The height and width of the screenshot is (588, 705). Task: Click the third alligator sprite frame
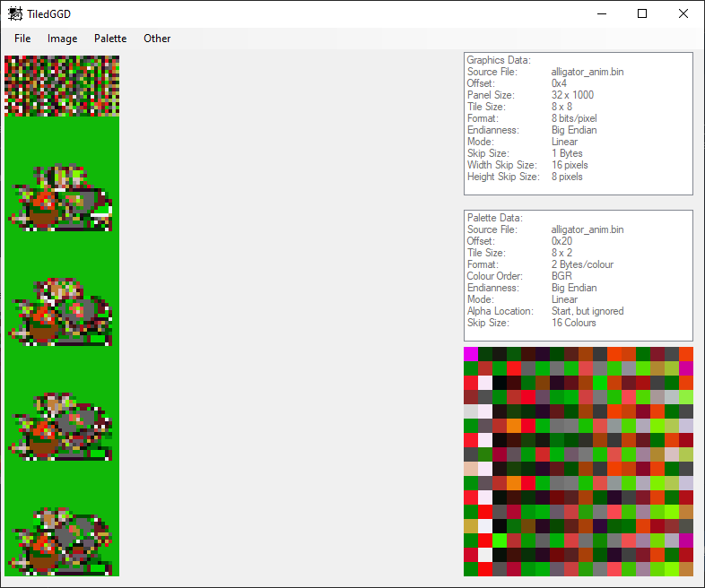coord(60,427)
